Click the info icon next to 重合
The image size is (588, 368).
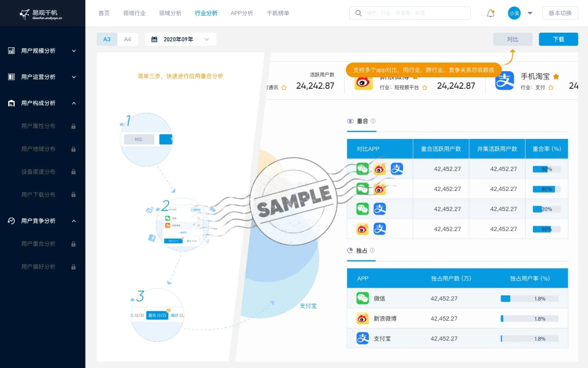pos(373,121)
